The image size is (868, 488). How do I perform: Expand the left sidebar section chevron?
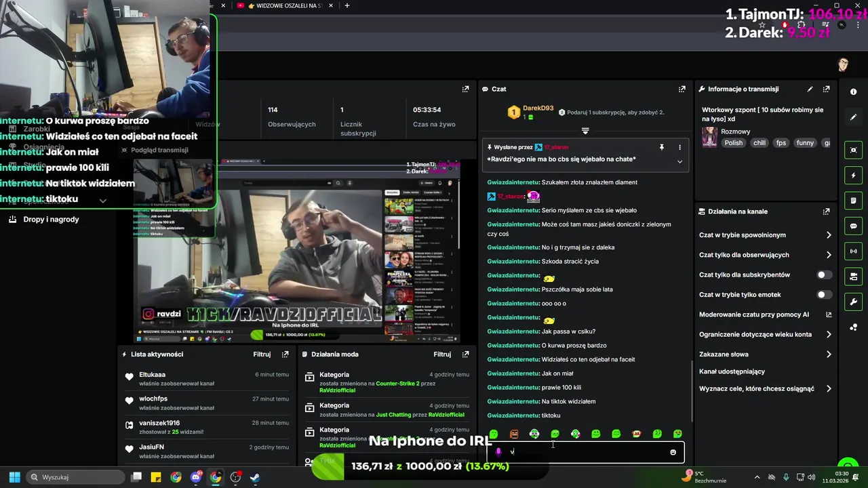[x=102, y=201]
